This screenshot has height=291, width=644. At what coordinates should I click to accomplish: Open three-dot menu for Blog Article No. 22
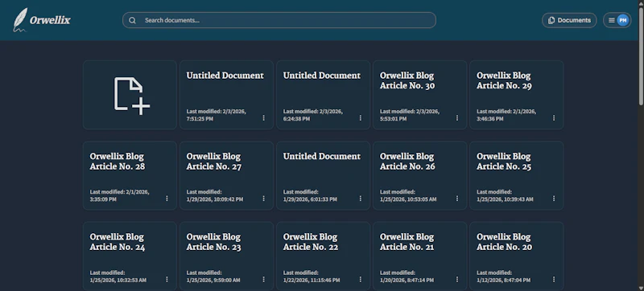pyautogui.click(x=360, y=279)
